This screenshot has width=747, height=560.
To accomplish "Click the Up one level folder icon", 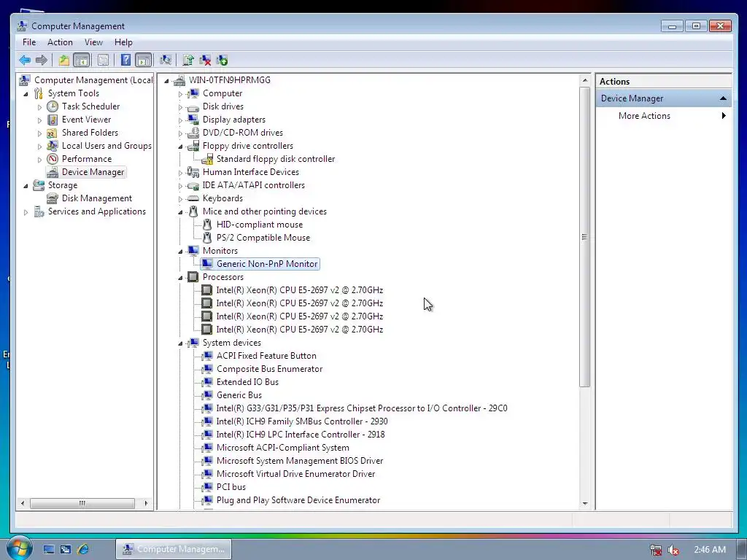I will [x=64, y=60].
